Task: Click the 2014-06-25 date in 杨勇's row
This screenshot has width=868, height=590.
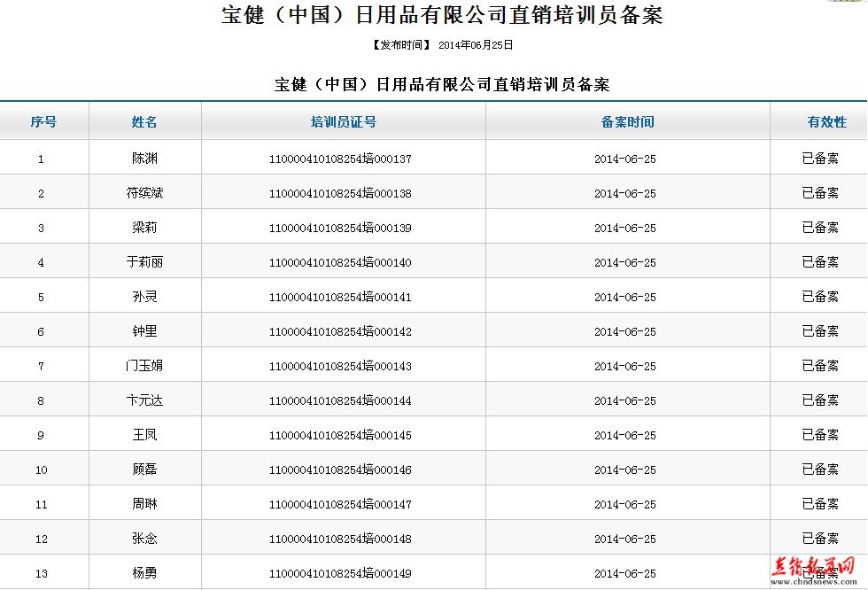Action: (x=625, y=573)
